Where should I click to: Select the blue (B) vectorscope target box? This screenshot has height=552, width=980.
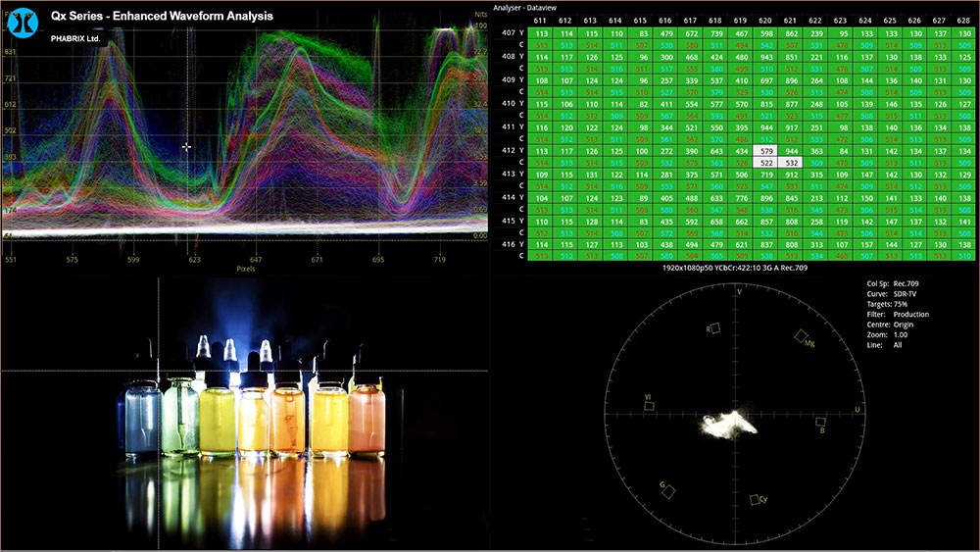pos(818,422)
